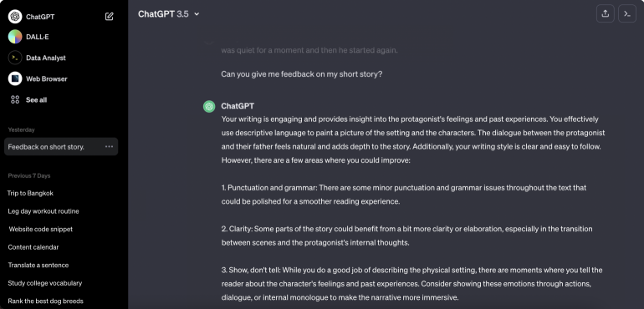Expand the ChatGPT 3.5 model dropdown
644x309 pixels.
(x=169, y=14)
